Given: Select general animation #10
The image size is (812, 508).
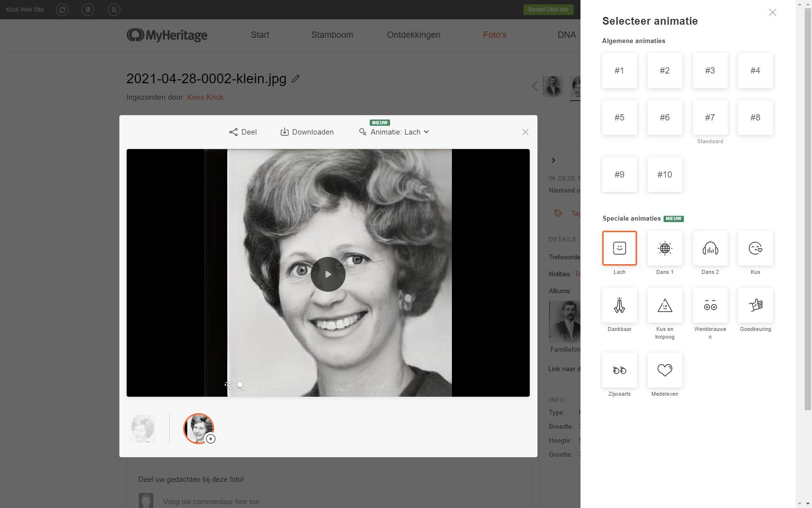Looking at the screenshot, I should pyautogui.click(x=665, y=175).
